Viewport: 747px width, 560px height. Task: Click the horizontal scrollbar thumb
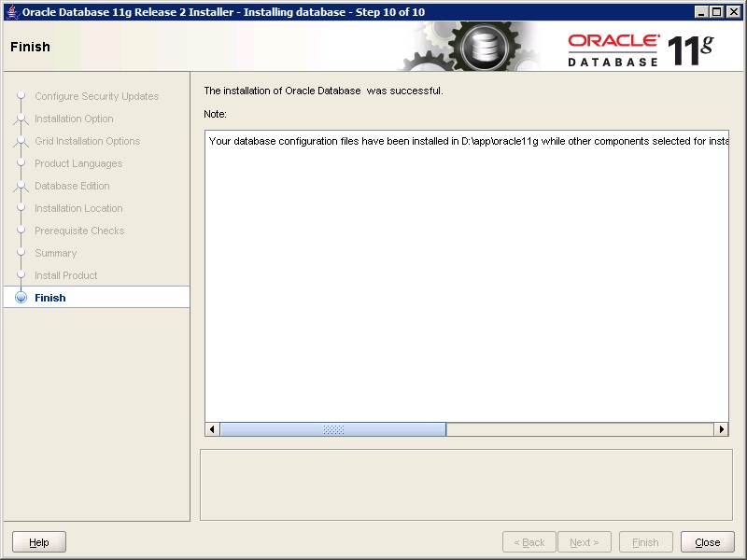pyautogui.click(x=333, y=429)
